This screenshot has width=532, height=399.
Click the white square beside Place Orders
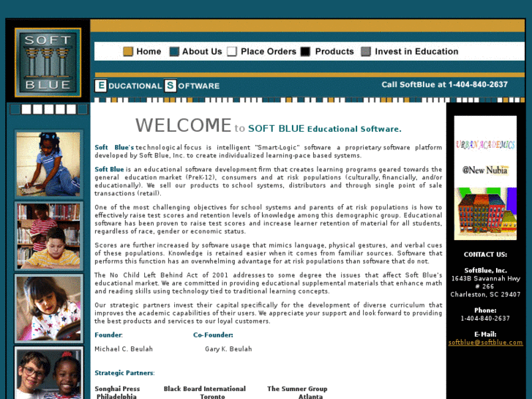click(232, 52)
